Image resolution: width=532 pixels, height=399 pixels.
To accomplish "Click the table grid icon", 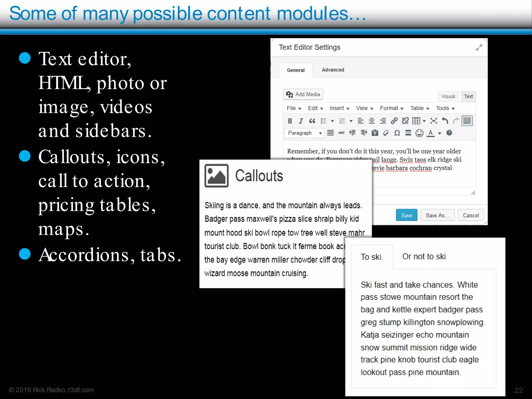I will point(416,121).
